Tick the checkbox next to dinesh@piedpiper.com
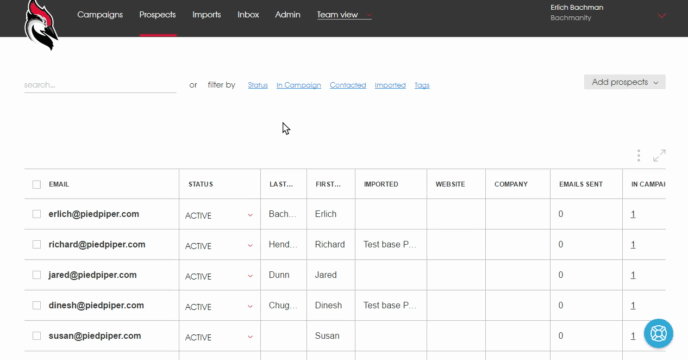The image size is (688, 360). [36, 305]
